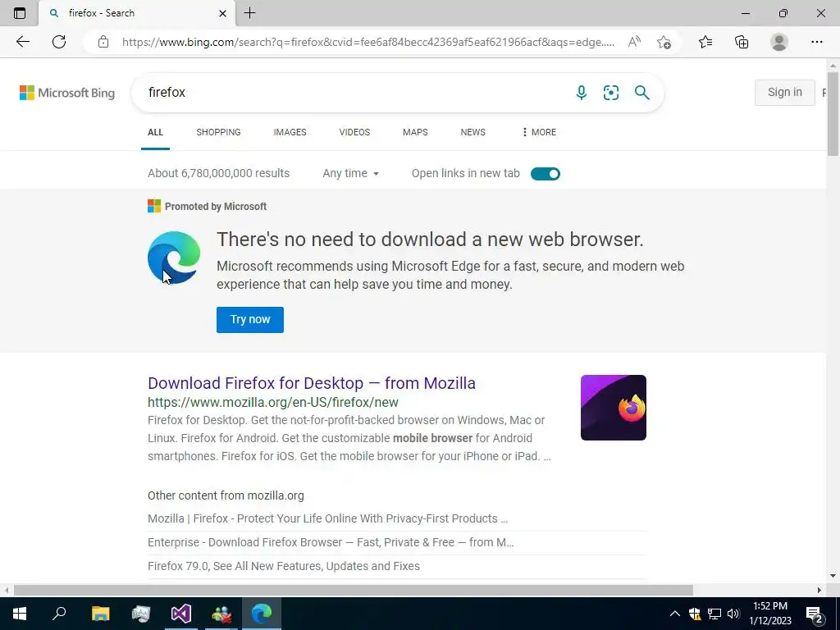Refresh the page
The image size is (840, 630).
[59, 42]
